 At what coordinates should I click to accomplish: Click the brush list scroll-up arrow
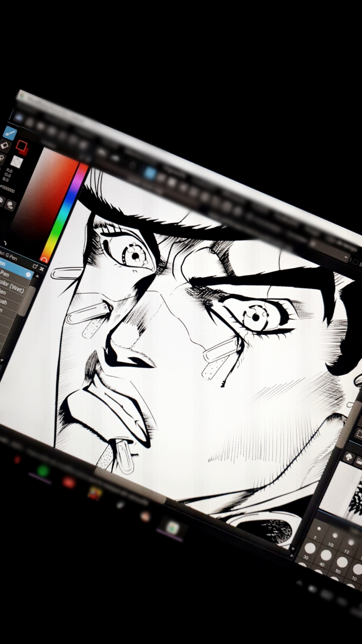coord(37,276)
